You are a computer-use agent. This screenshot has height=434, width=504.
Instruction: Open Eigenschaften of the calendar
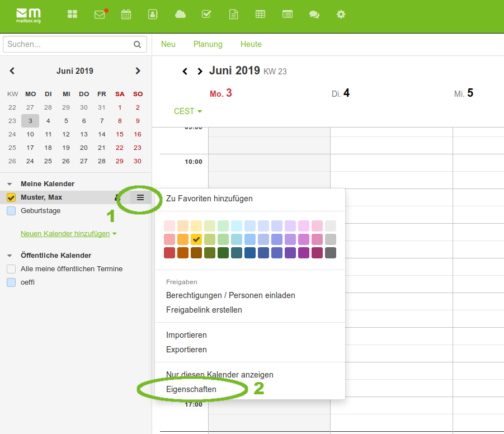click(191, 389)
